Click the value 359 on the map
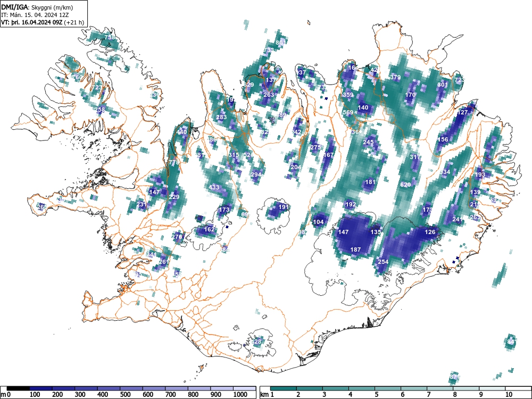This screenshot has width=532, height=399. [348, 95]
